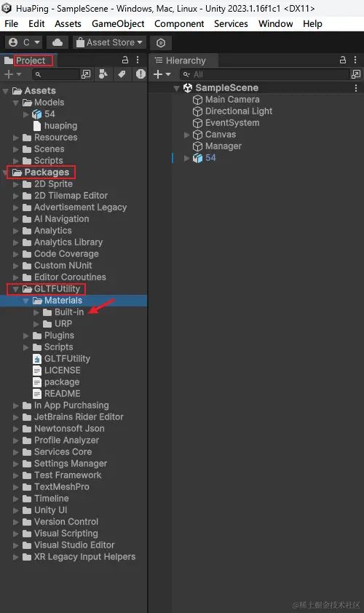Screen dimensions: 364x613
Task: Open the SampleScene three-dot options menu
Action: pyautogui.click(x=356, y=88)
